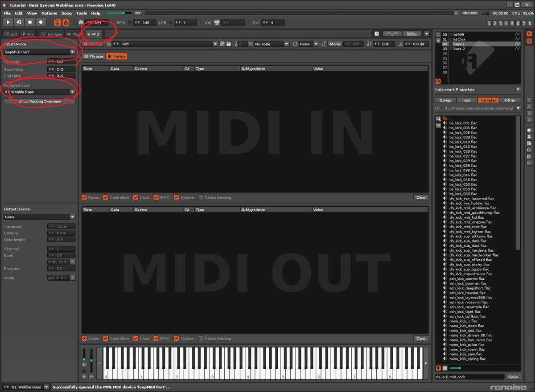Adjust the sample preview volume slider
535x392 pixels.
coord(456,368)
